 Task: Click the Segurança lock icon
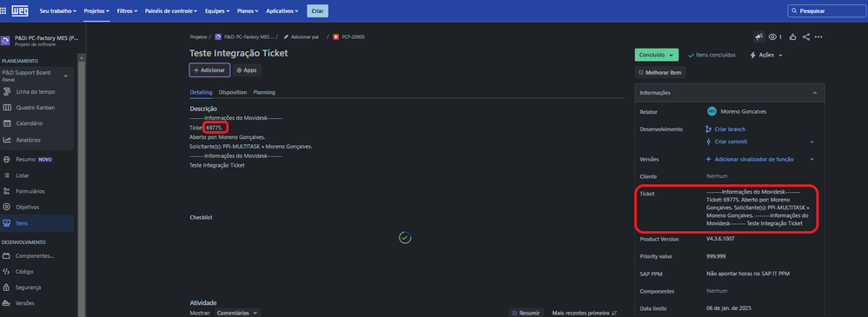[x=7, y=287]
